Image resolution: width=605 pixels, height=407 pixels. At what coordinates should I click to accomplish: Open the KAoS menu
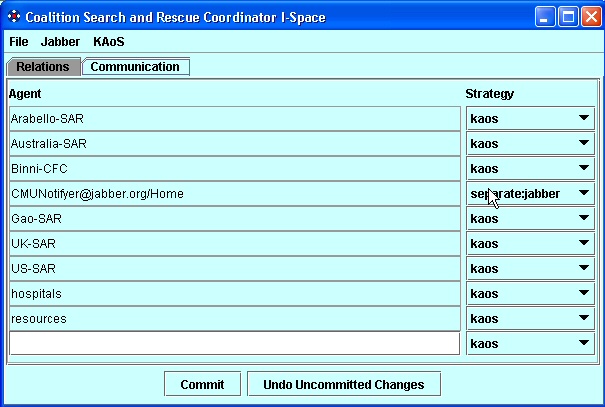(x=109, y=42)
